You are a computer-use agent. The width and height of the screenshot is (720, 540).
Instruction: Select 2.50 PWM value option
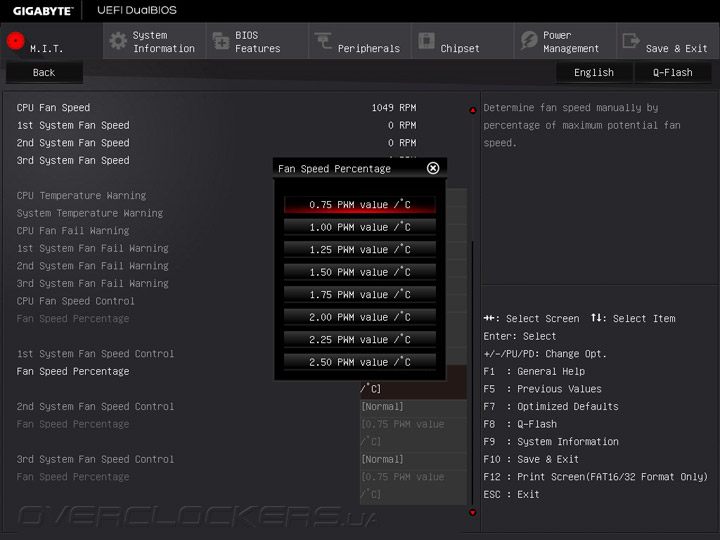360,362
